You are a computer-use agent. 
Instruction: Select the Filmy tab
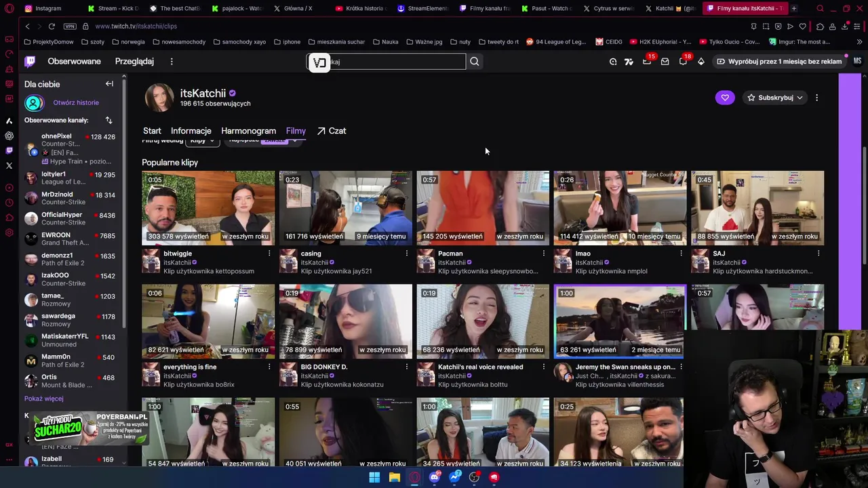[x=296, y=131]
